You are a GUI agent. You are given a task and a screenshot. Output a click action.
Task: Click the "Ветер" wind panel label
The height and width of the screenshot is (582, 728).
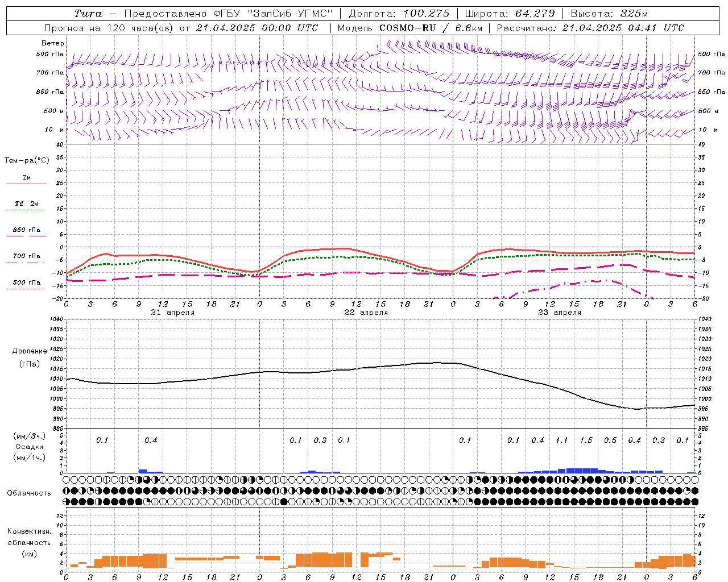click(x=53, y=43)
